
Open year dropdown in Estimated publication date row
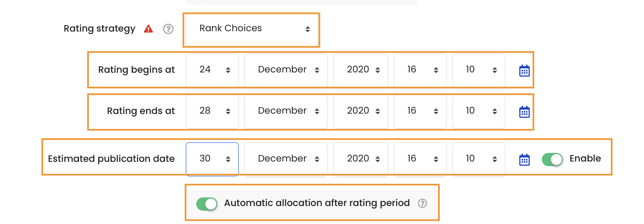361,159
